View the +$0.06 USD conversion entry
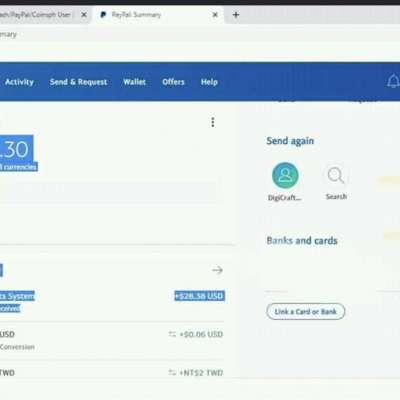400x400 pixels. tap(112, 340)
